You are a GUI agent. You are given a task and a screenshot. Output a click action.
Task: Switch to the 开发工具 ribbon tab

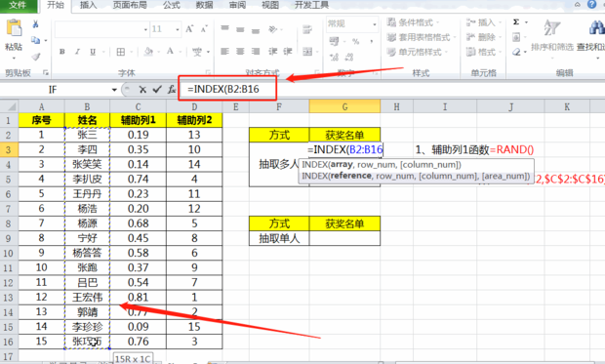point(311,5)
